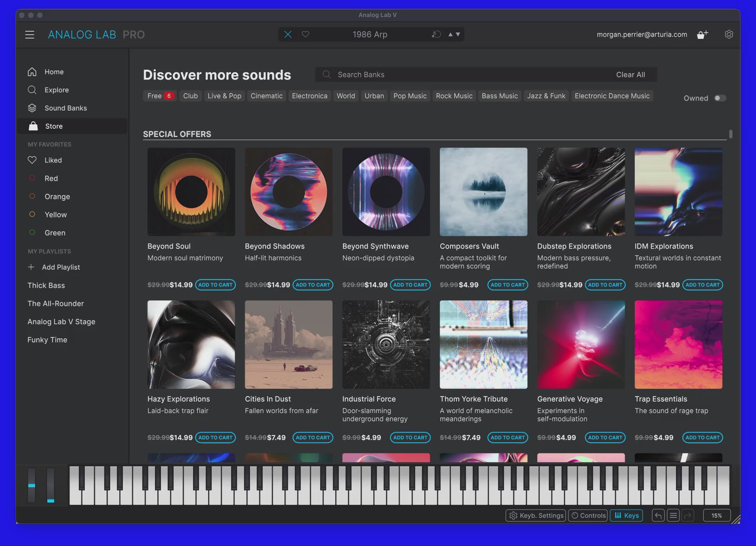The width and height of the screenshot is (756, 546).
Task: Open the Generative Voyage pack artwork
Action: pyautogui.click(x=581, y=345)
